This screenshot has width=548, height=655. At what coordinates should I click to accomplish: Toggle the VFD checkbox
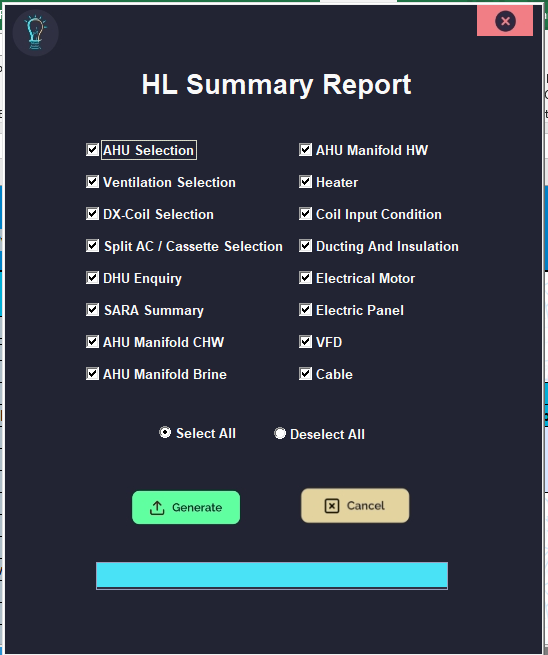pos(305,342)
